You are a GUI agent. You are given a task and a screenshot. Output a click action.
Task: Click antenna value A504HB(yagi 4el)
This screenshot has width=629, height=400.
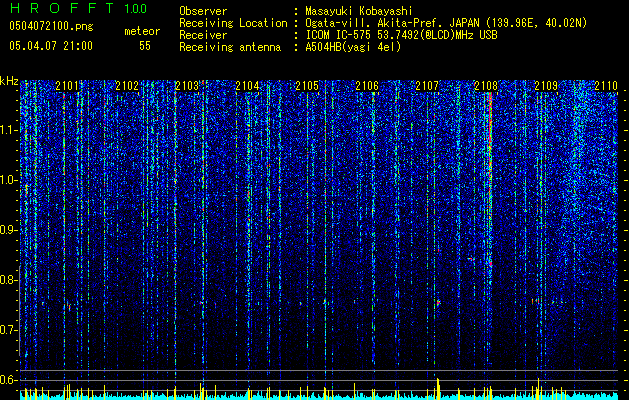click(353, 47)
